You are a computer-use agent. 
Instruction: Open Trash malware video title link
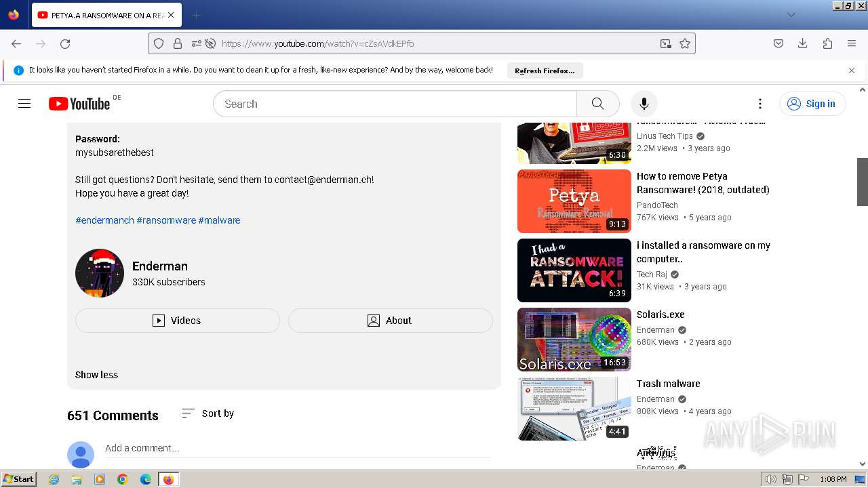pos(668,384)
